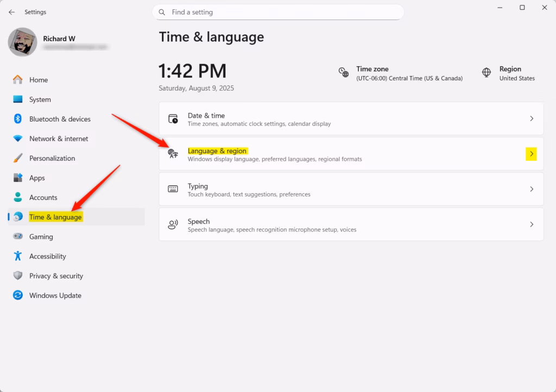Open the System settings page
Viewport: 556px width, 392px height.
(40, 99)
